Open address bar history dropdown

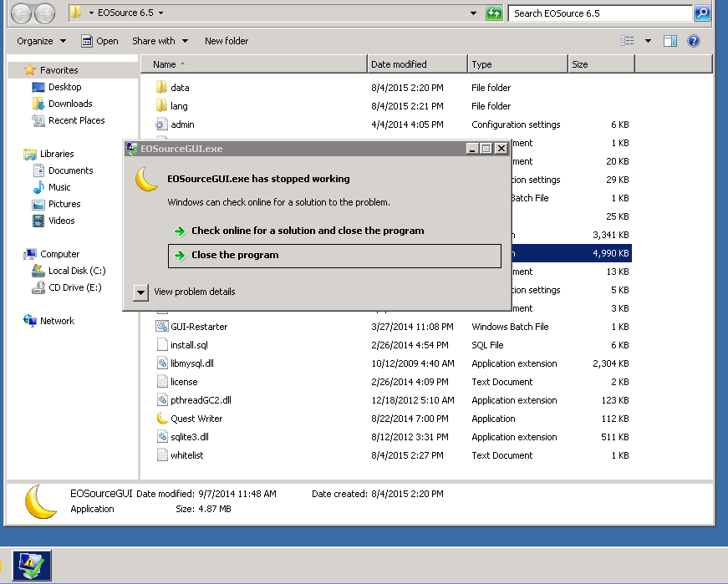coord(473,13)
